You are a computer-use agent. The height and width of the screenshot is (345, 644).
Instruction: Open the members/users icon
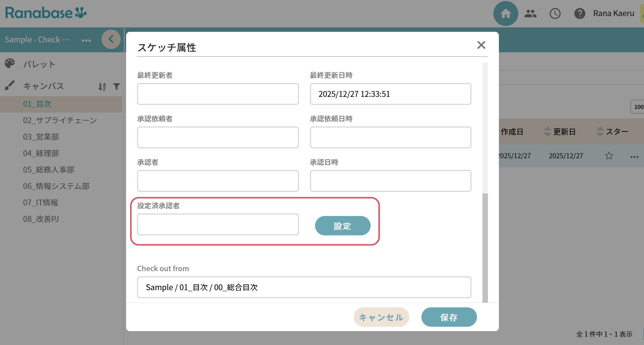(x=530, y=14)
